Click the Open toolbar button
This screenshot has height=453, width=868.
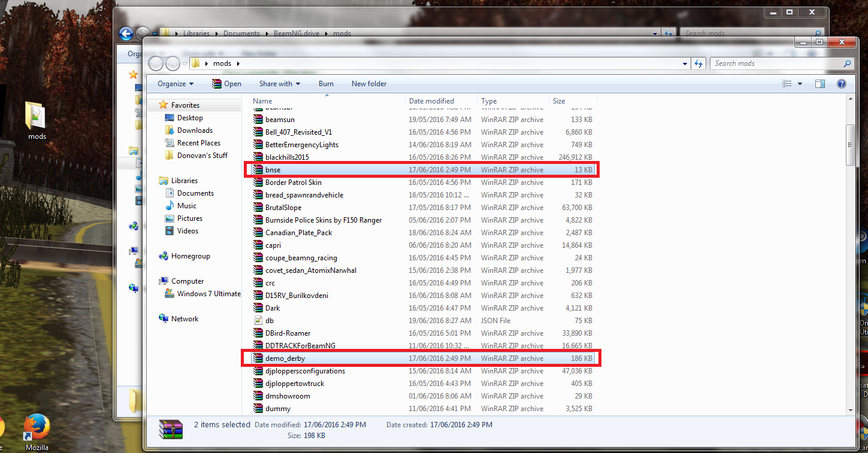[226, 84]
